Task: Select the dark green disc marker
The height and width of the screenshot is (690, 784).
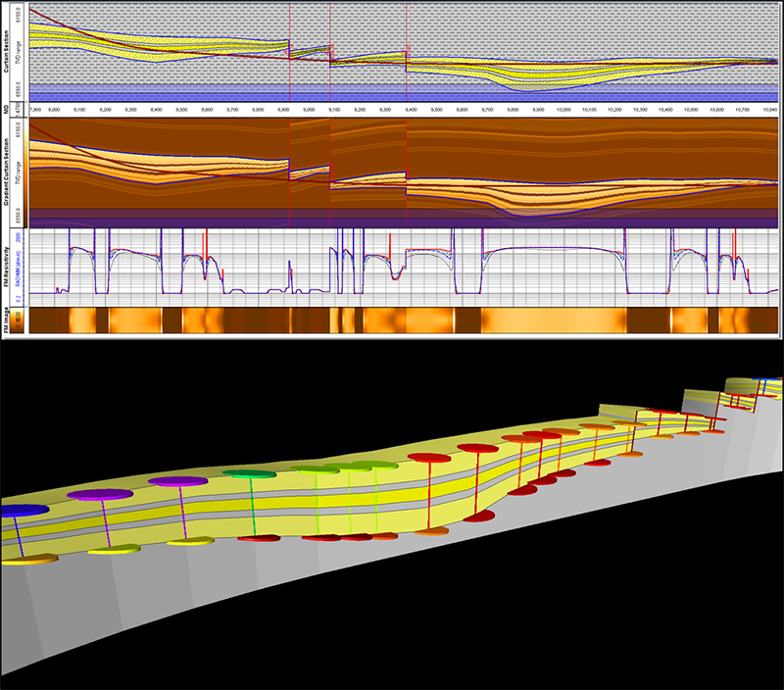Action: click(x=251, y=473)
